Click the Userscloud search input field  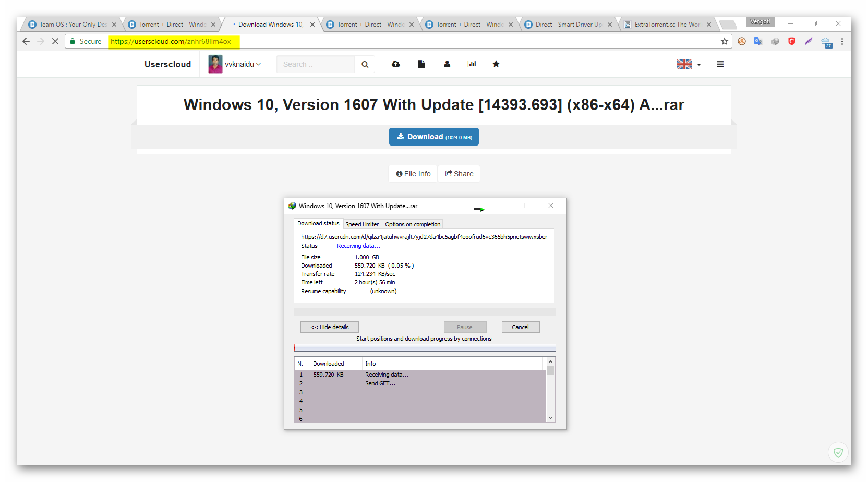(x=316, y=64)
